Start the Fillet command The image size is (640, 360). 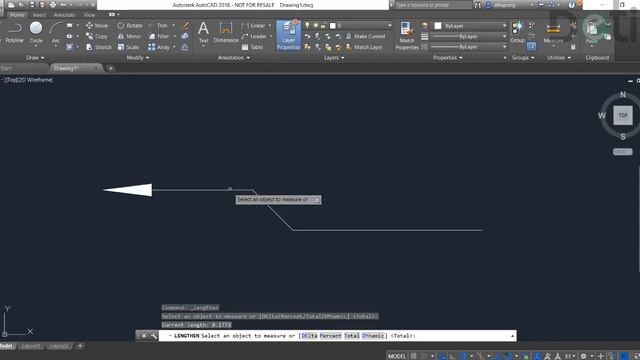(x=159, y=36)
